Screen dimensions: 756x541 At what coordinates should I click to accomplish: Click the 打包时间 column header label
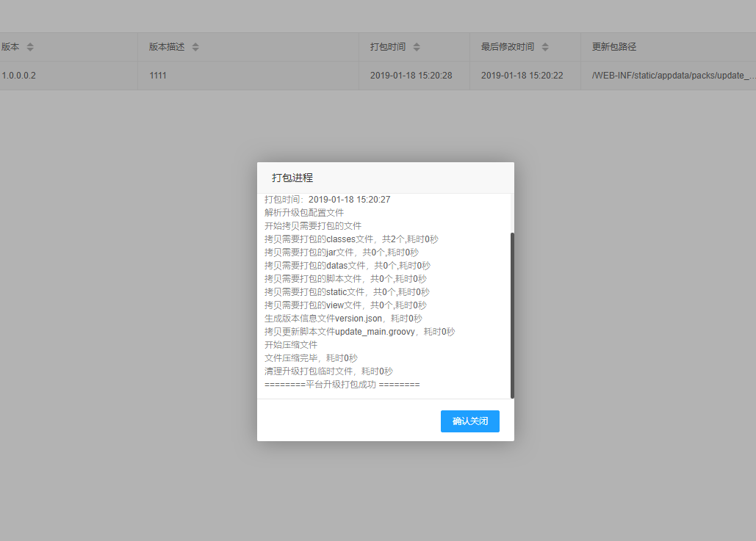[388, 47]
